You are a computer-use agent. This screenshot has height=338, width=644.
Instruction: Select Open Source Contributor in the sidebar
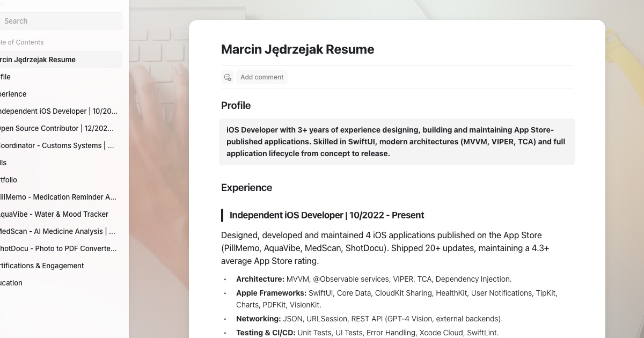click(54, 128)
